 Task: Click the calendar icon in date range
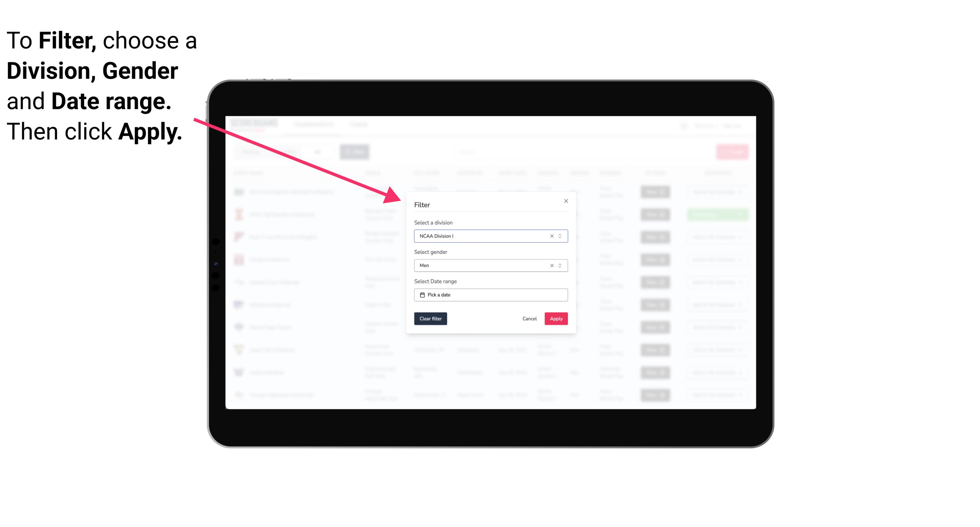coord(421,295)
